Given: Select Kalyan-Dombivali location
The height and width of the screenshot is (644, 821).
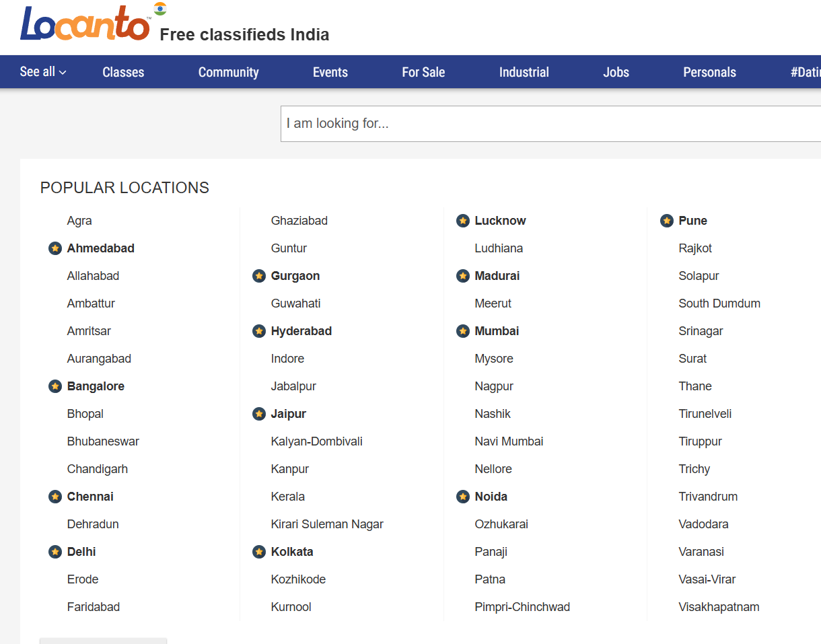Looking at the screenshot, I should (316, 441).
